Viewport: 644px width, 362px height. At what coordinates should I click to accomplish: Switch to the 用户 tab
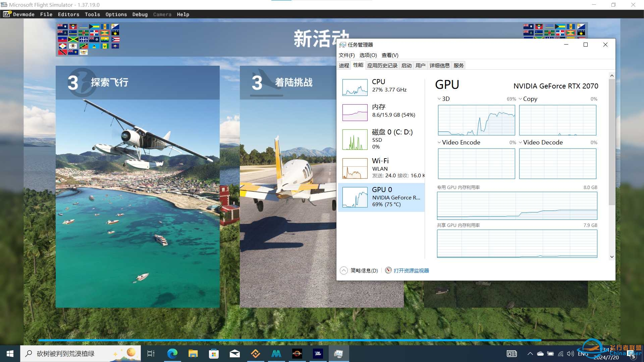(420, 65)
